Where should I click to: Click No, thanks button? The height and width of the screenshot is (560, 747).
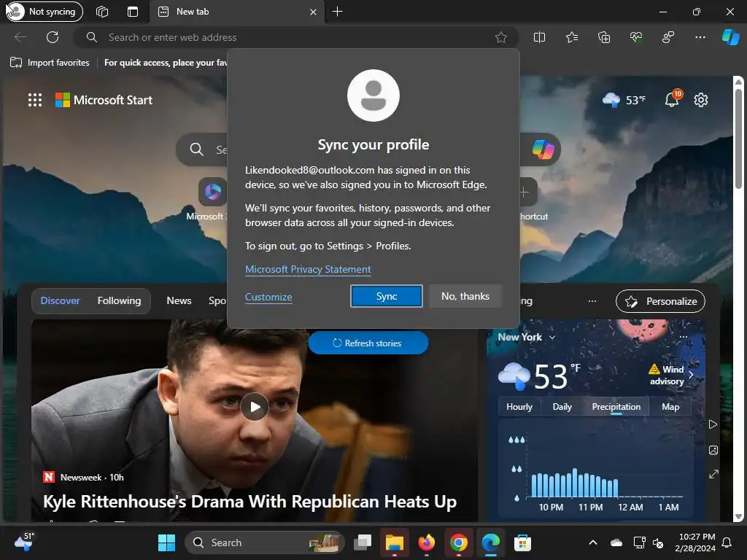point(465,296)
